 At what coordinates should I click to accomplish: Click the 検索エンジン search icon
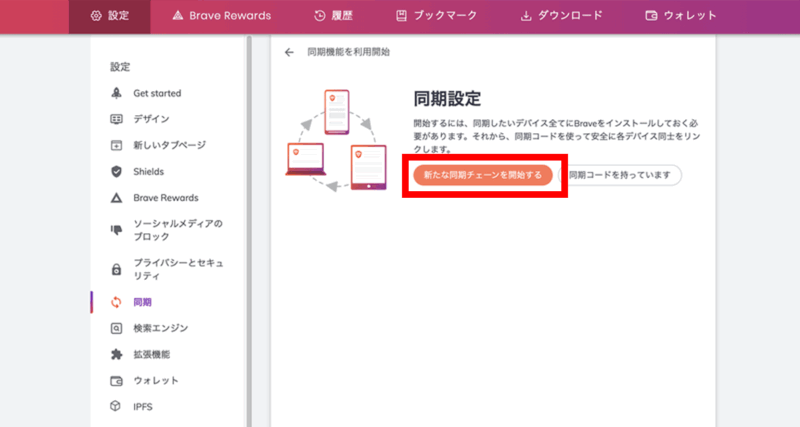[116, 328]
